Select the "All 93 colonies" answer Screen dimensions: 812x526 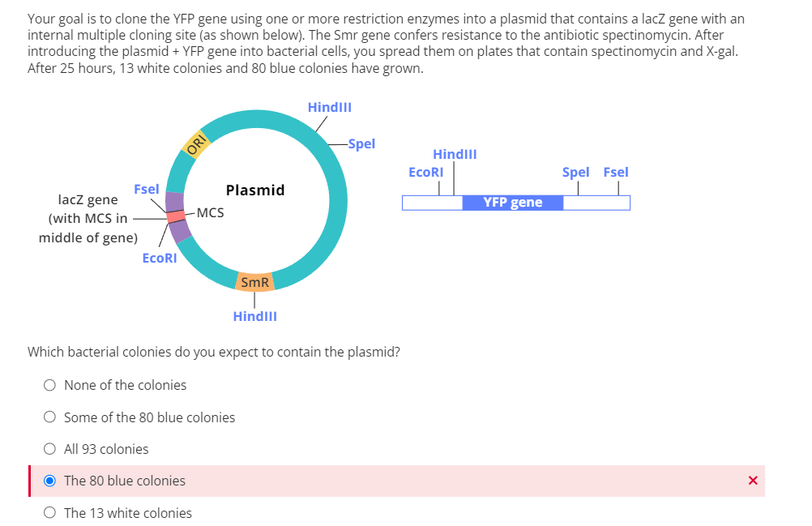coord(49,448)
